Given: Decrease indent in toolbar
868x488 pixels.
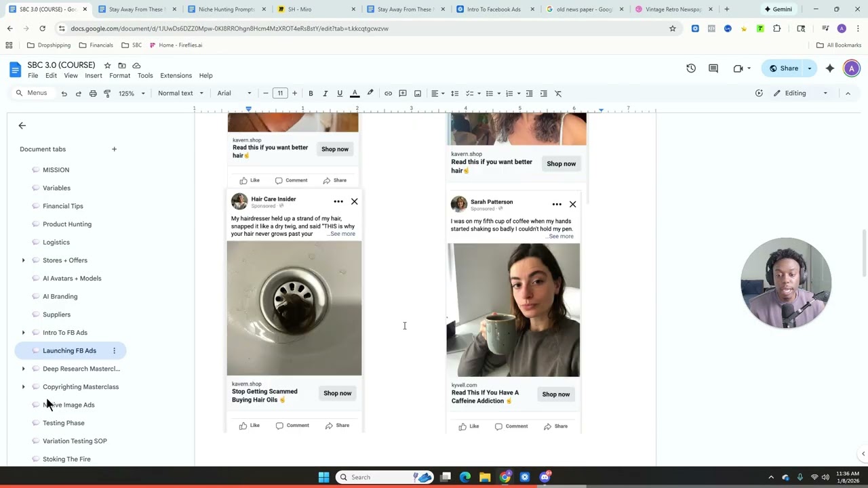Looking at the screenshot, I should click(x=529, y=94).
